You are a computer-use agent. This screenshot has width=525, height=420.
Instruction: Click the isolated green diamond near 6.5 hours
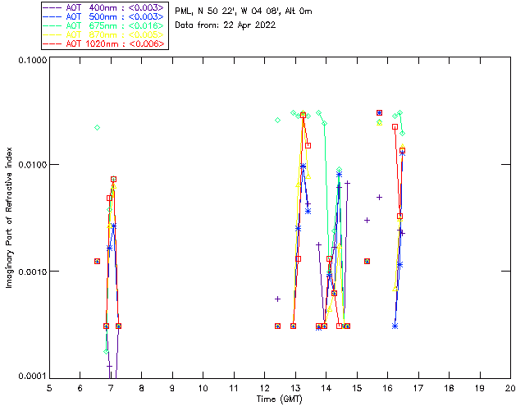point(97,128)
